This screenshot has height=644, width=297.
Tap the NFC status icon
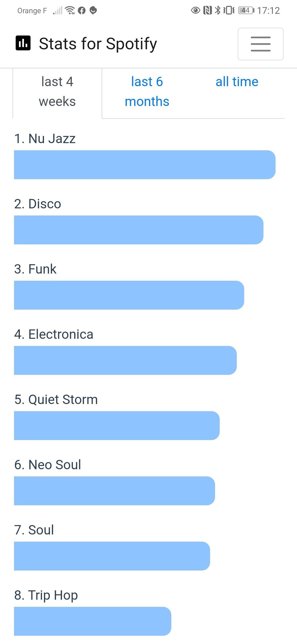207,10
